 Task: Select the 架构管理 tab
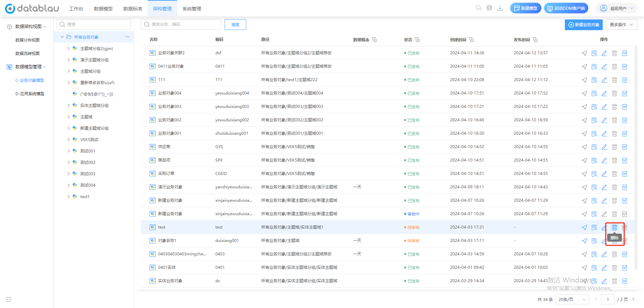point(162,9)
